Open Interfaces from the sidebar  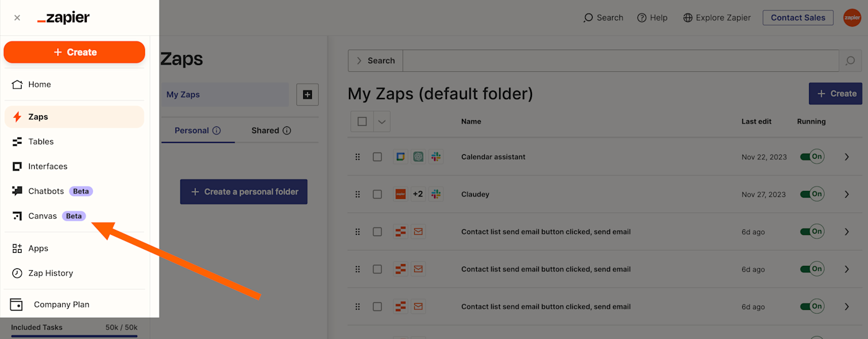(x=48, y=166)
